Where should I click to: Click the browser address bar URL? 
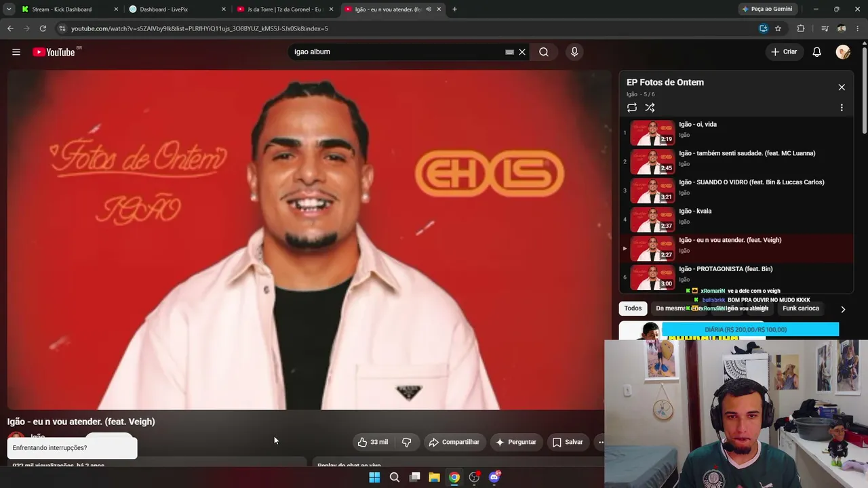pyautogui.click(x=199, y=28)
